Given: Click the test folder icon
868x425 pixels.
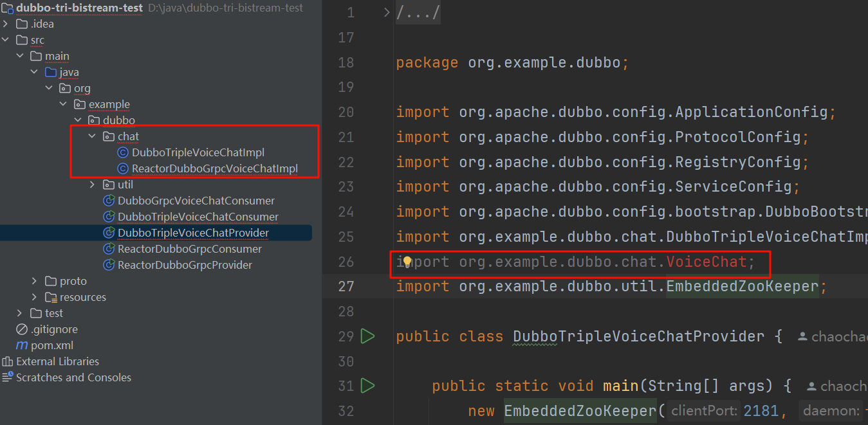Looking at the screenshot, I should pyautogui.click(x=37, y=314).
